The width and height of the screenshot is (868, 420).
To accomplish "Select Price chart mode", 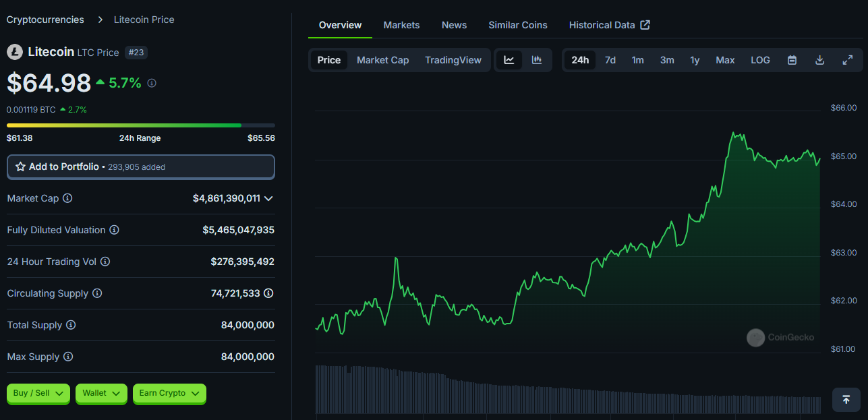I will (x=329, y=60).
